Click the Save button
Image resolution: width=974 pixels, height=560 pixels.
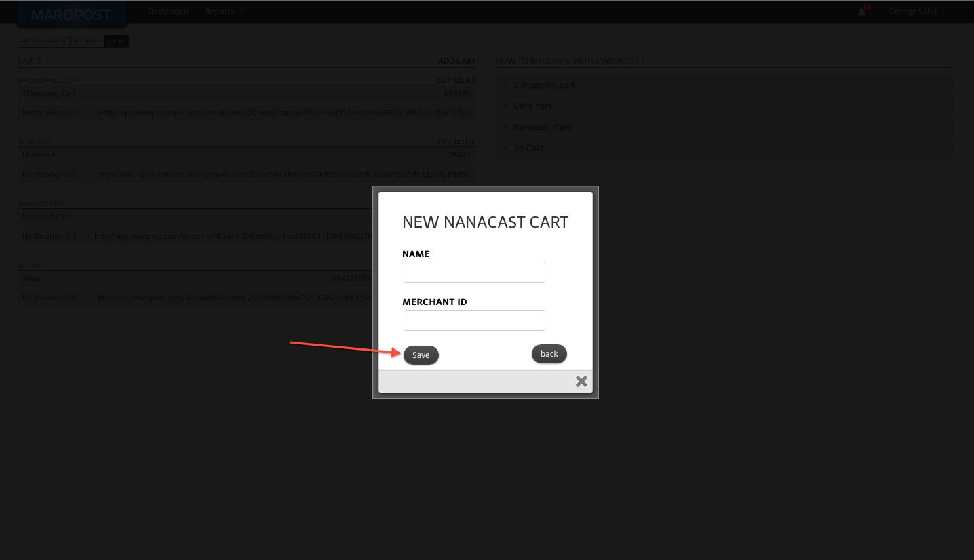[421, 355]
